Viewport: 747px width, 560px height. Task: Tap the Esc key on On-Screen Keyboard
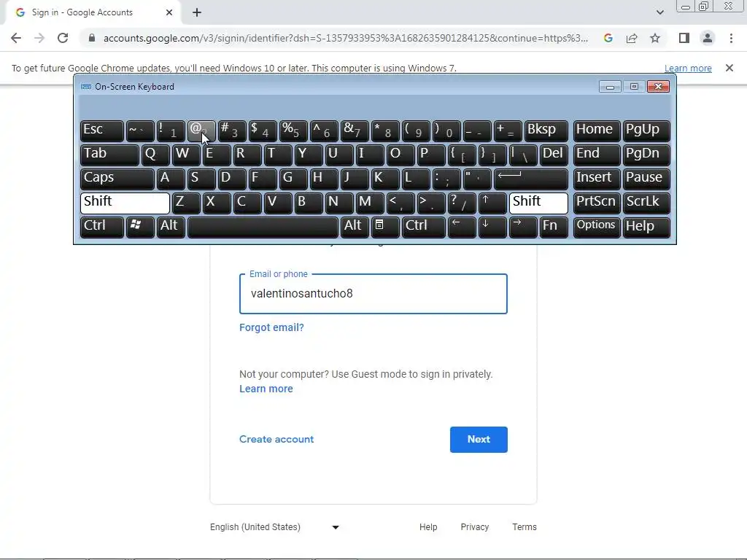coord(102,131)
